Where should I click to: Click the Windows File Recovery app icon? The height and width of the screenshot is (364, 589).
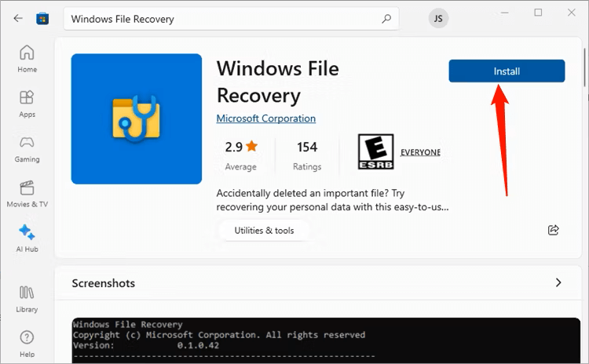pos(137,118)
